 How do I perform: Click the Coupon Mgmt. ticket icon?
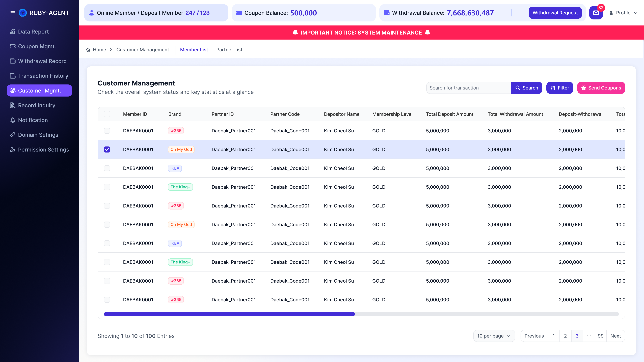(13, 46)
